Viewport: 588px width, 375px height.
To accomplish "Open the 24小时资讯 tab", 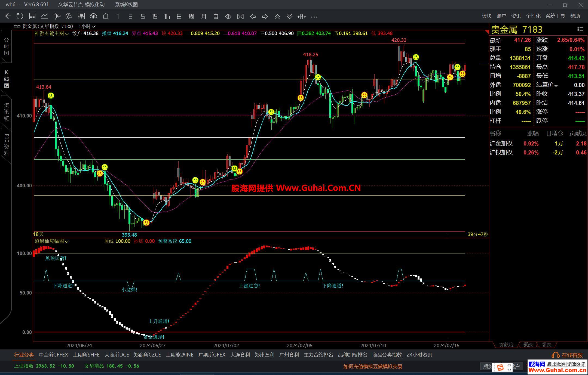I will (419, 355).
